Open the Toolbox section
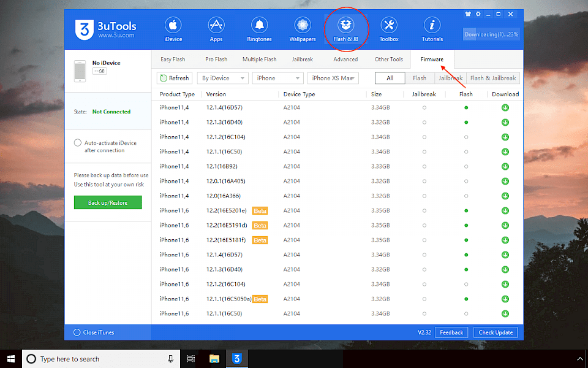The width and height of the screenshot is (588, 368). coord(389,29)
